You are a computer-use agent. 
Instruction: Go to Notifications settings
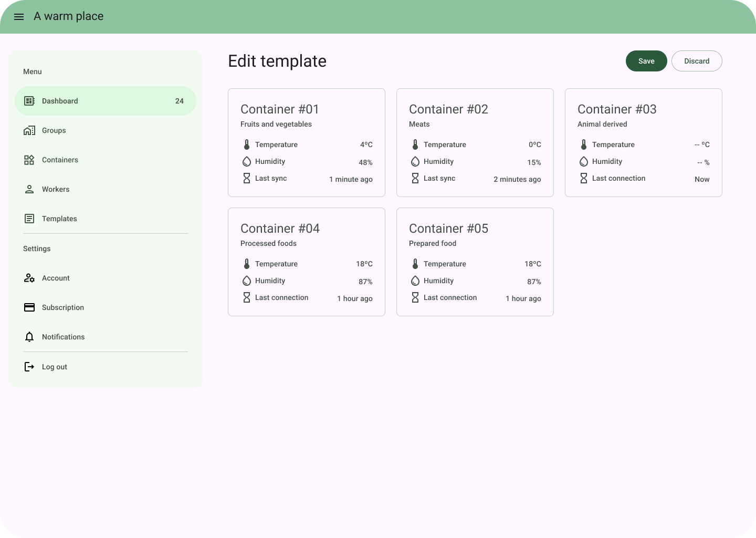[106, 337]
